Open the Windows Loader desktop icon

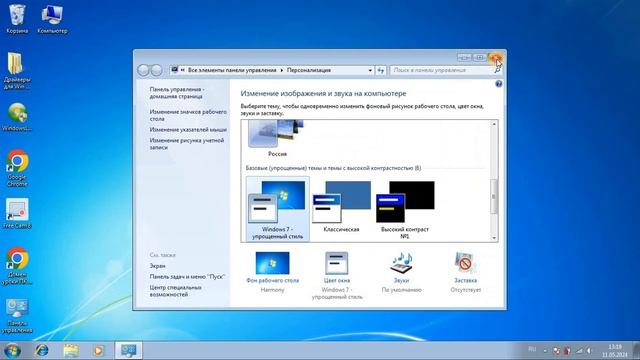pyautogui.click(x=17, y=116)
